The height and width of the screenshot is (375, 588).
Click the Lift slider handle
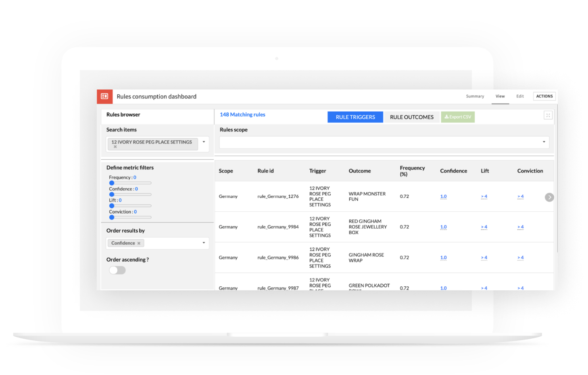(x=112, y=206)
